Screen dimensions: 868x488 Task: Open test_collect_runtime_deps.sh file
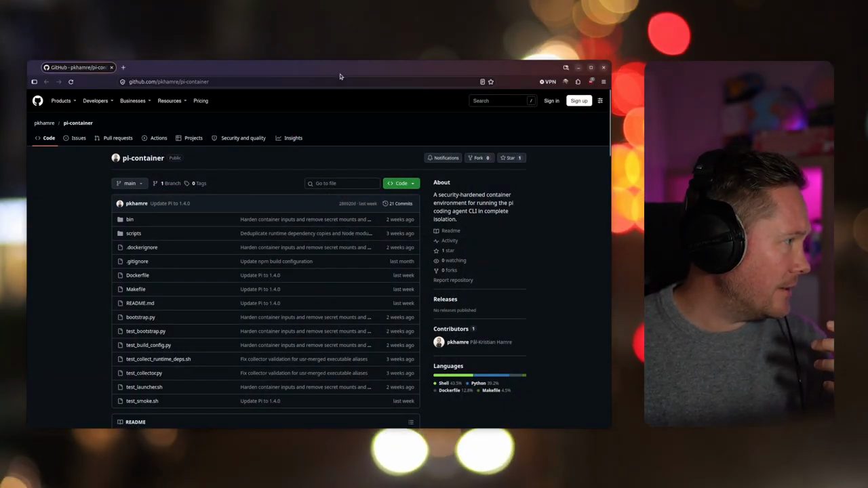pyautogui.click(x=158, y=359)
